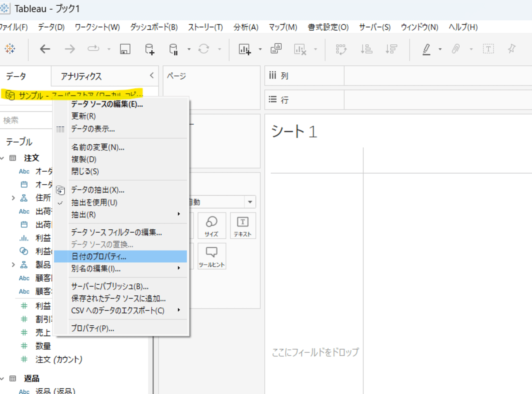This screenshot has height=394, width=532.
Task: Select 名前の変更(N)... menu item
Action: [120, 147]
